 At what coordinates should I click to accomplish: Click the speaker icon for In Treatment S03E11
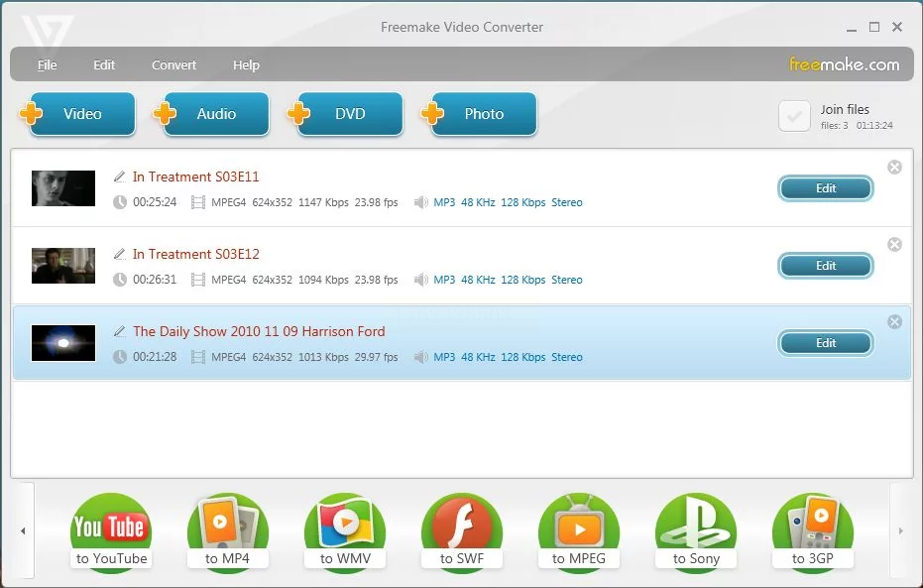tap(421, 202)
